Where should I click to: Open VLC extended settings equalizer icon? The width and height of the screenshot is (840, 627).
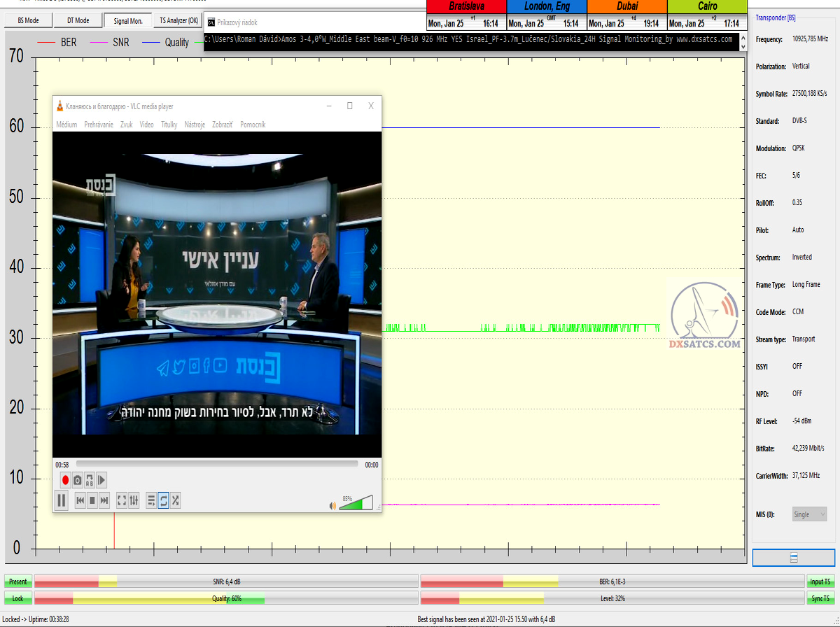pos(134,500)
